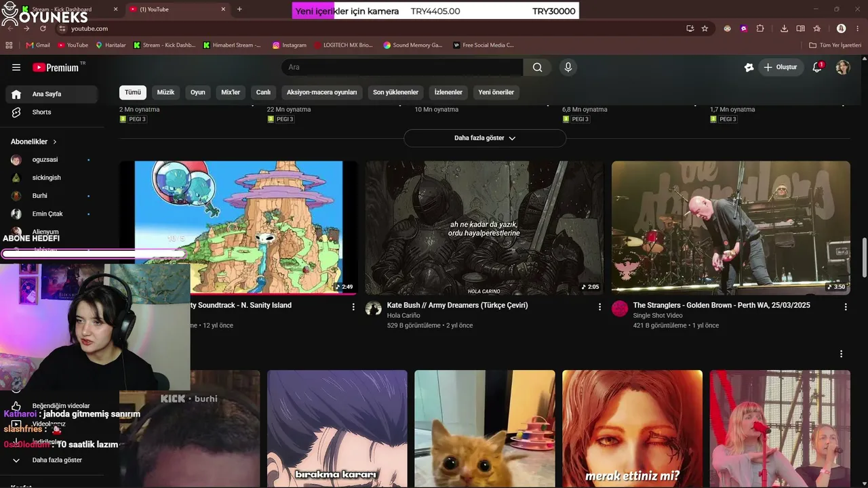Open the Gmail bookmark
This screenshot has width=868, height=488.
tap(38, 45)
